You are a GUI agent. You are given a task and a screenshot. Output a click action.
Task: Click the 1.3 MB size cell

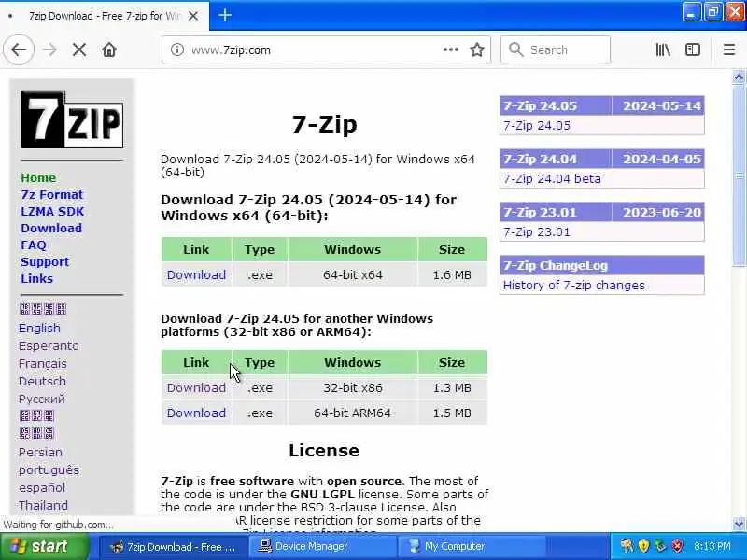452,387
